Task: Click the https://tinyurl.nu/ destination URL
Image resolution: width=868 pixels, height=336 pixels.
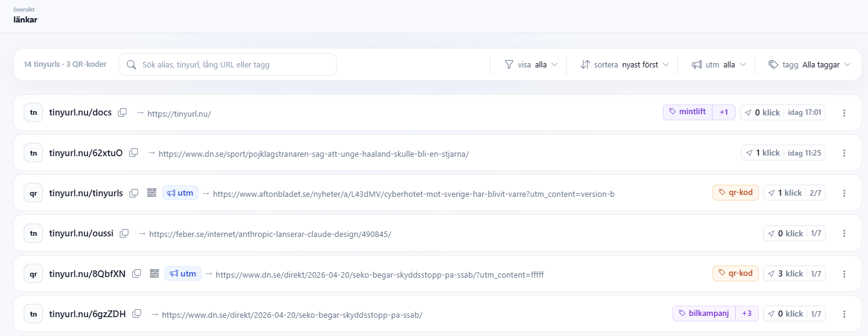Action: pos(179,114)
